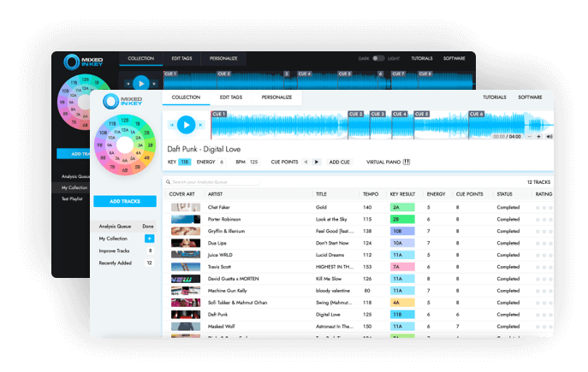The height and width of the screenshot is (372, 588).
Task: Open Tutorials link in the dark window
Action: point(422,58)
